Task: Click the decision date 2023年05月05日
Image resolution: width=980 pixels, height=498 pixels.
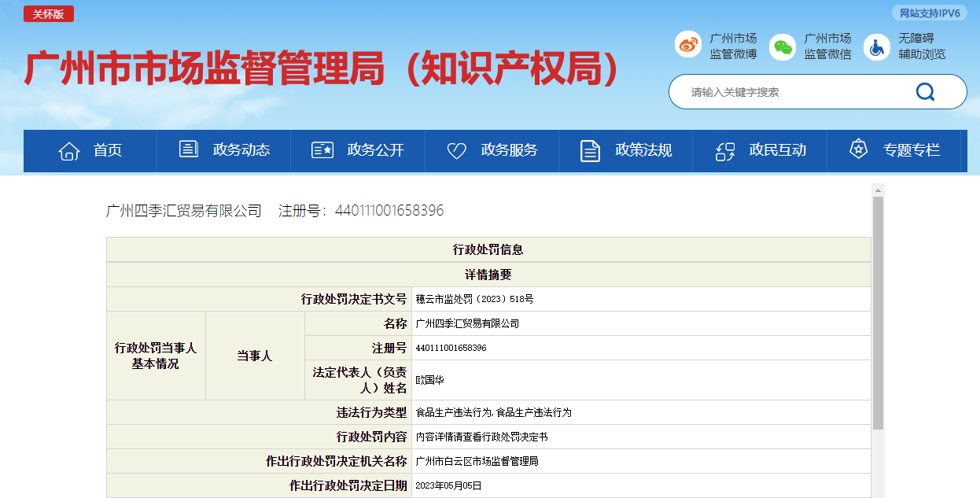Action: click(x=448, y=485)
